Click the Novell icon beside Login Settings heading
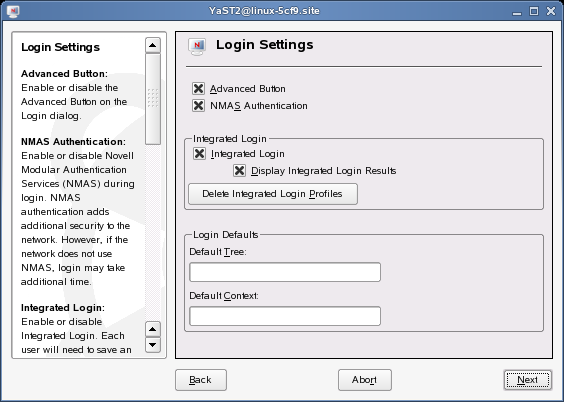The height and width of the screenshot is (402, 564). [197, 47]
